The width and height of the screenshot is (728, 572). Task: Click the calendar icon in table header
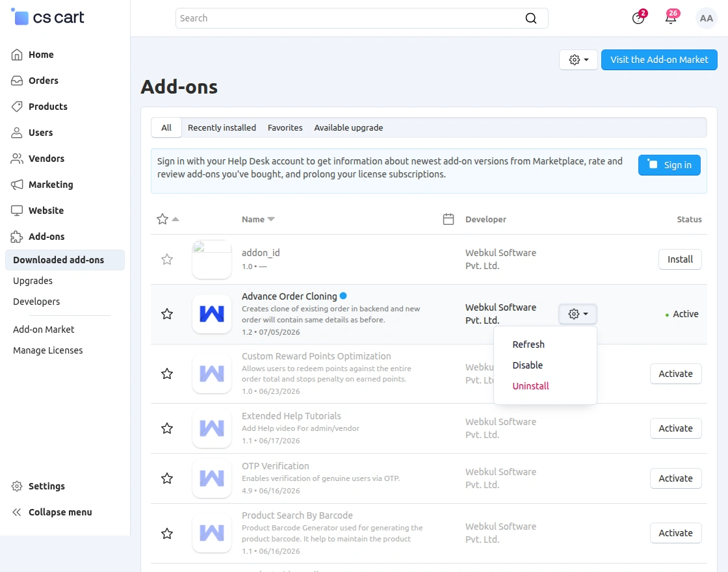click(x=448, y=219)
